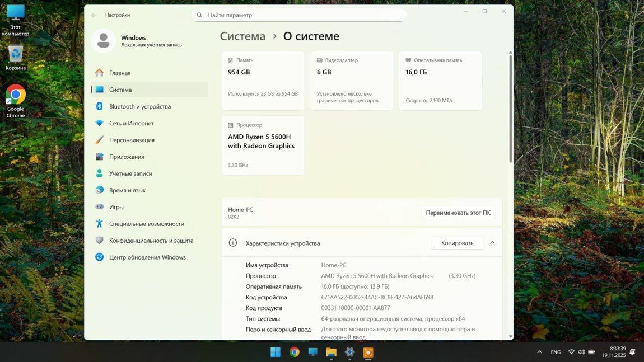
Task: Expand hidden system tray icons
Action: tap(539, 352)
